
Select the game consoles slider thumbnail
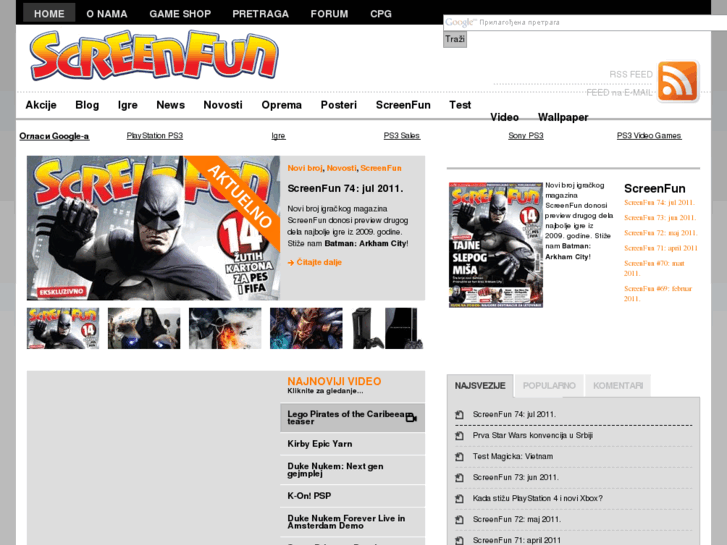point(388,328)
